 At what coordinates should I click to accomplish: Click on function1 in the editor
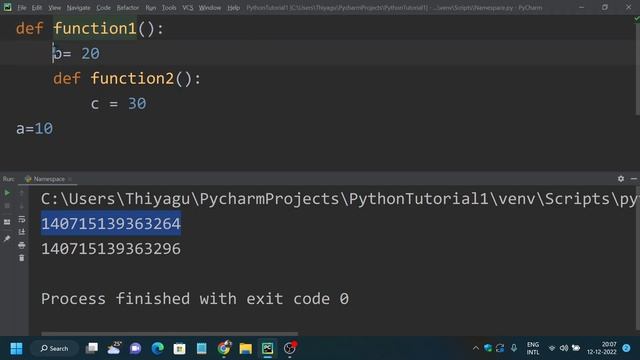(95, 29)
